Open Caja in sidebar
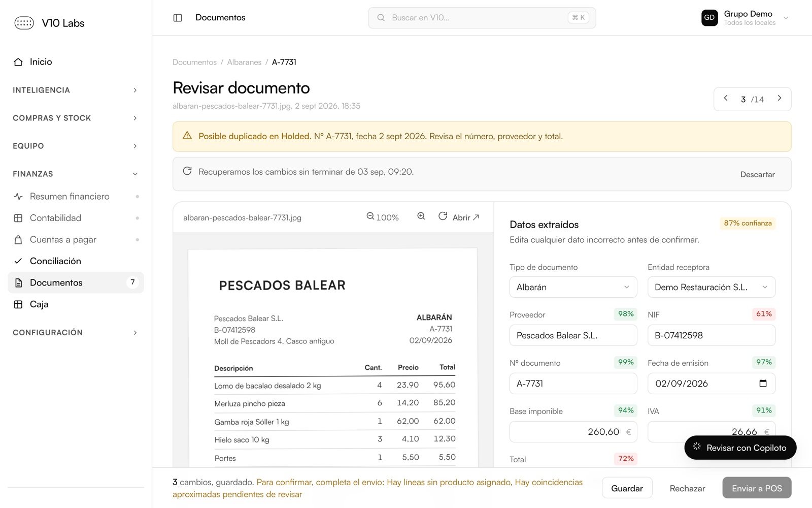The width and height of the screenshot is (812, 508). (76, 304)
